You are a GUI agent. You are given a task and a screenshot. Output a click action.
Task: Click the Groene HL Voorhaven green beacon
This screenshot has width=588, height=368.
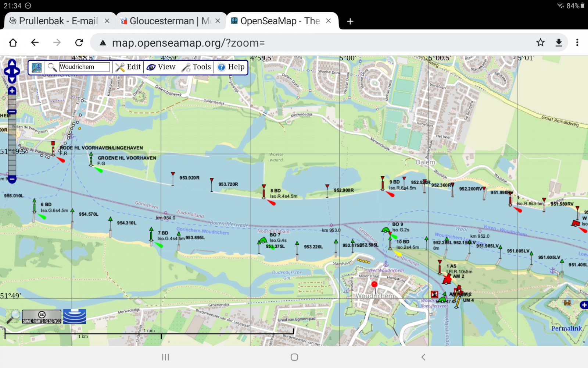pos(91,159)
